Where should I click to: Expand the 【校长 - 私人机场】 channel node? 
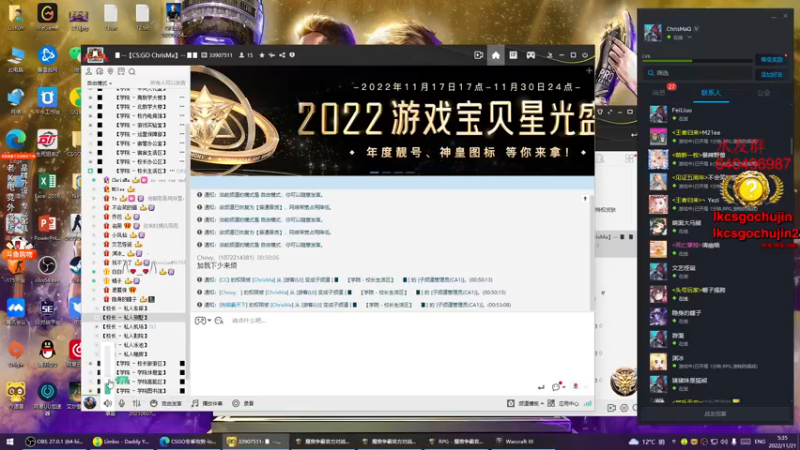tap(96, 327)
